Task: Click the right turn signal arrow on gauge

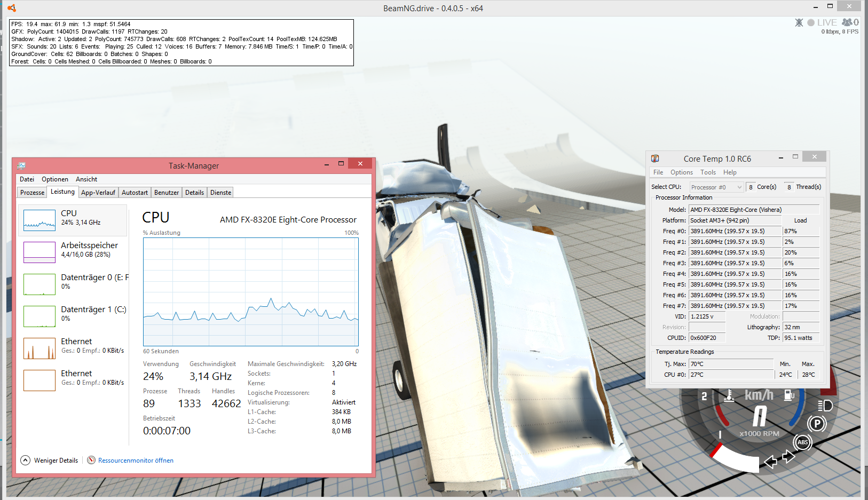Action: (x=788, y=457)
